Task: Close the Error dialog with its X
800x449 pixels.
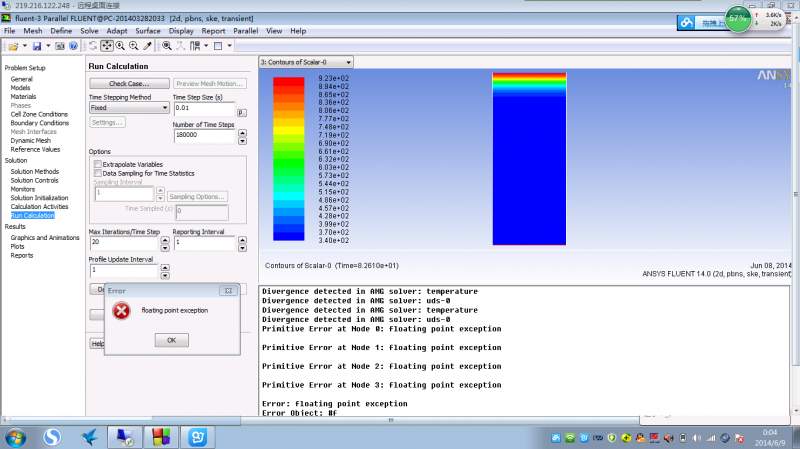Action: pyautogui.click(x=228, y=290)
